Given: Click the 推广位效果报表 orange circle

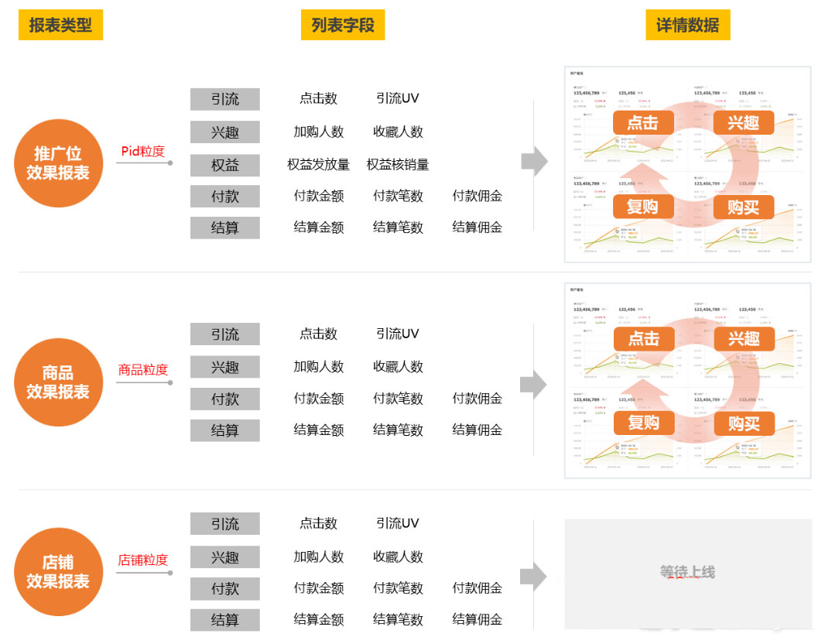Looking at the screenshot, I should [58, 163].
